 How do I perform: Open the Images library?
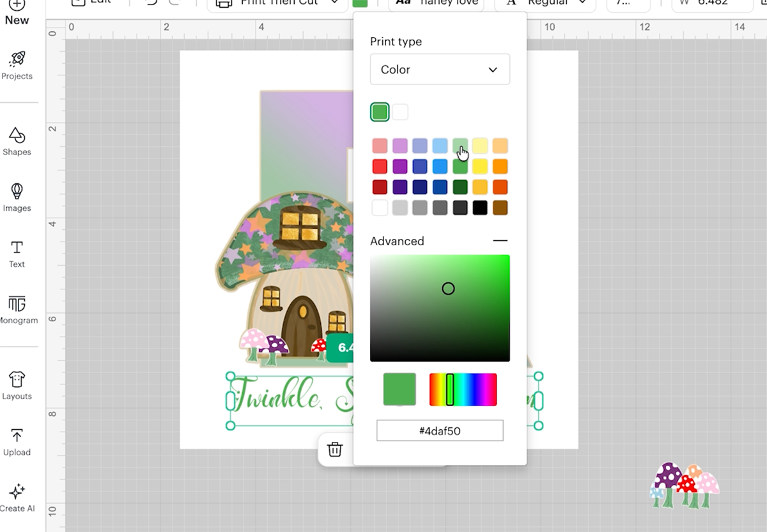tap(17, 198)
